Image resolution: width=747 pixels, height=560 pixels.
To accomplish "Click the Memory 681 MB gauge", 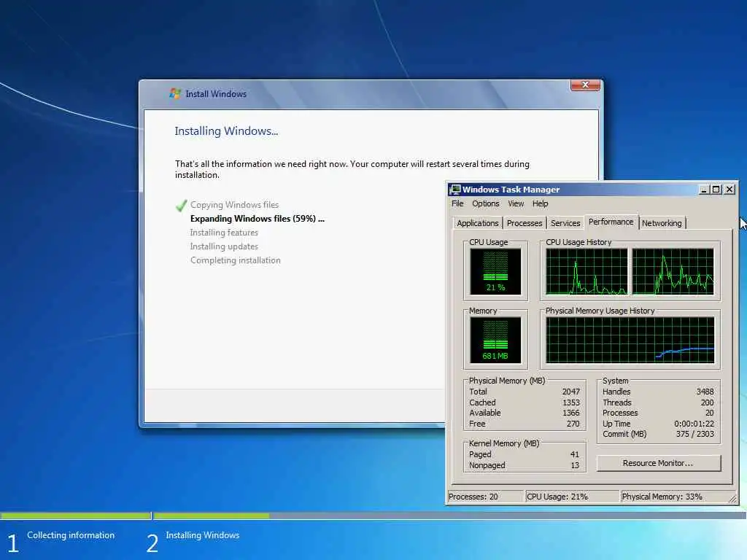I will coord(495,340).
